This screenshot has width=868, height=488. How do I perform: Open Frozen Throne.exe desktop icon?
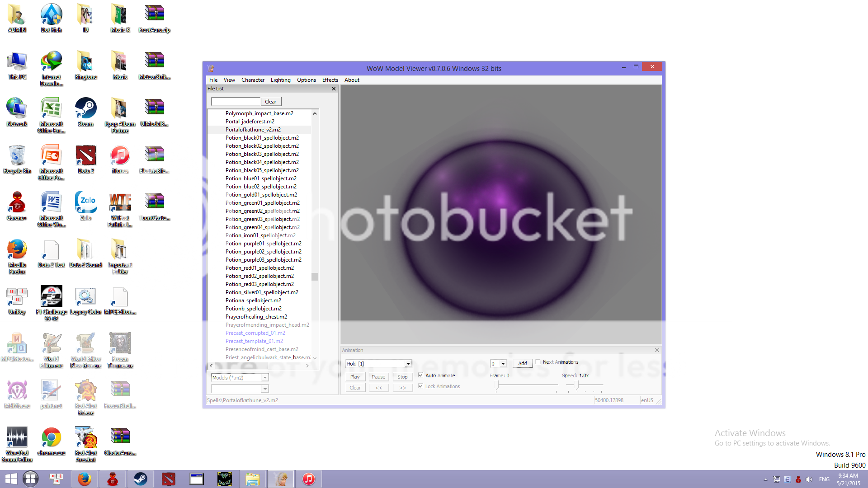click(x=120, y=351)
